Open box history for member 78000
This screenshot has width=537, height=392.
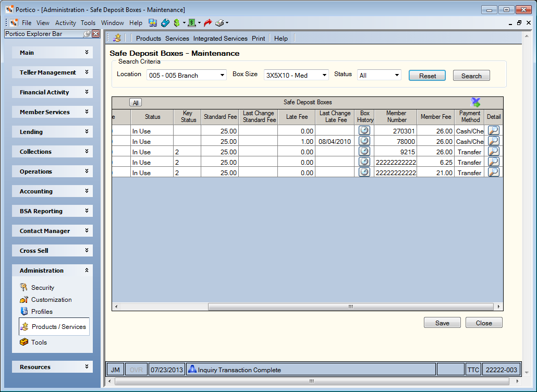(x=364, y=141)
